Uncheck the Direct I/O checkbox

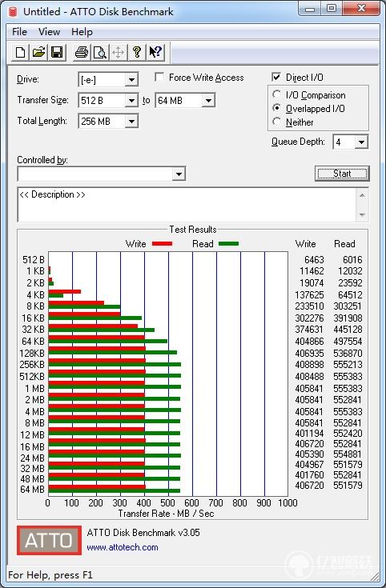[276, 78]
